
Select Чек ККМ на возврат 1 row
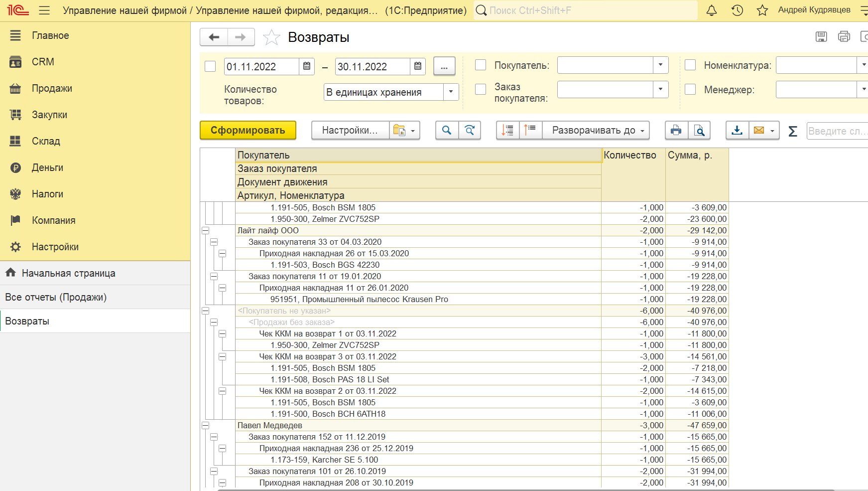pyautogui.click(x=418, y=333)
